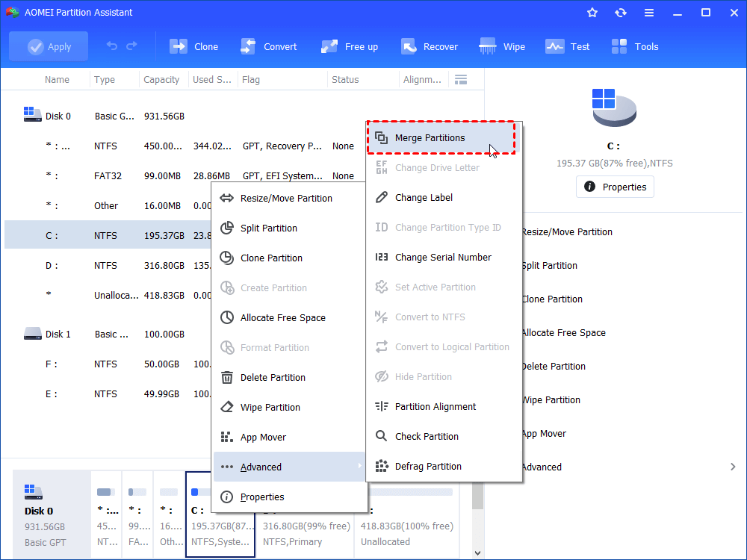The image size is (747, 560).
Task: Click the Test toolbar icon
Action: pos(568,46)
